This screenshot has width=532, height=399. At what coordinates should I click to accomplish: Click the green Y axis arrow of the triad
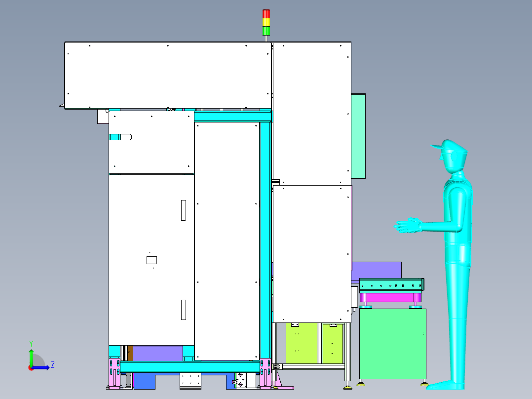[31, 357]
